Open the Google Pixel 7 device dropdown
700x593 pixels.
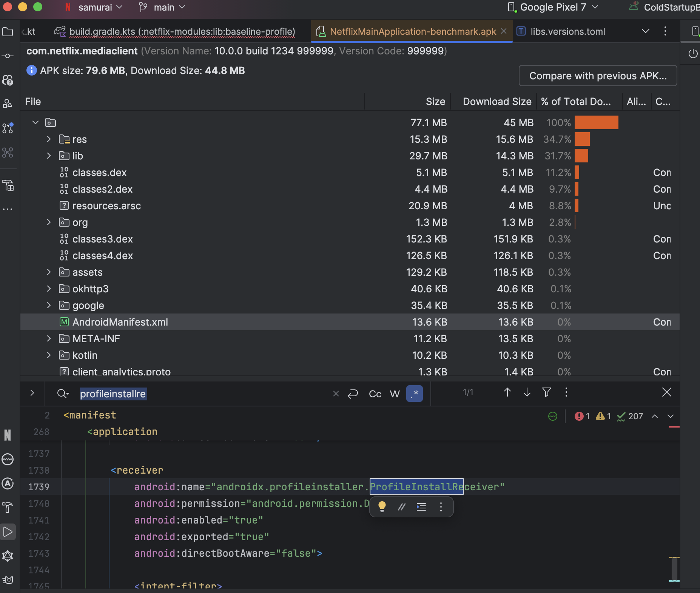tap(553, 7)
